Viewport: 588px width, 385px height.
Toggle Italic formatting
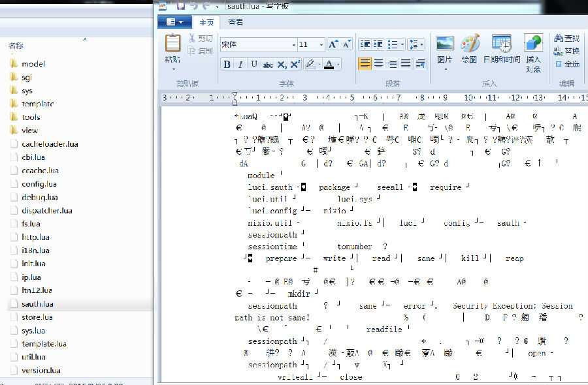point(240,65)
